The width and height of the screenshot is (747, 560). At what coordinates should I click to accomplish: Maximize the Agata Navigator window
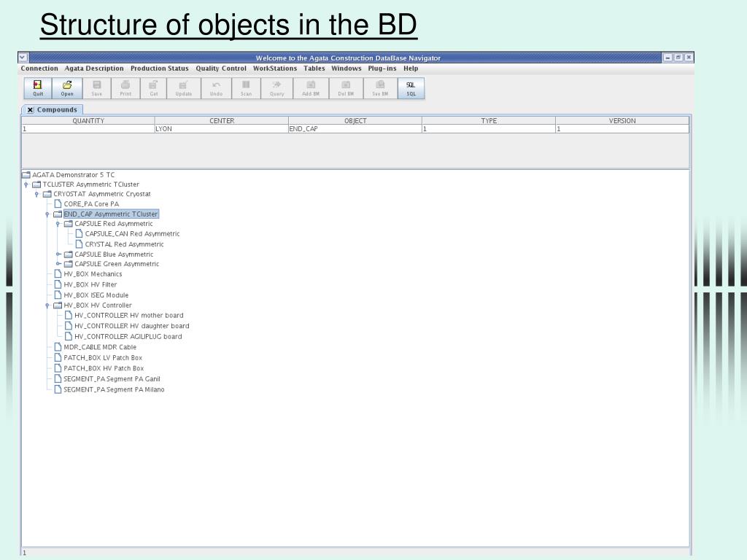pos(678,58)
